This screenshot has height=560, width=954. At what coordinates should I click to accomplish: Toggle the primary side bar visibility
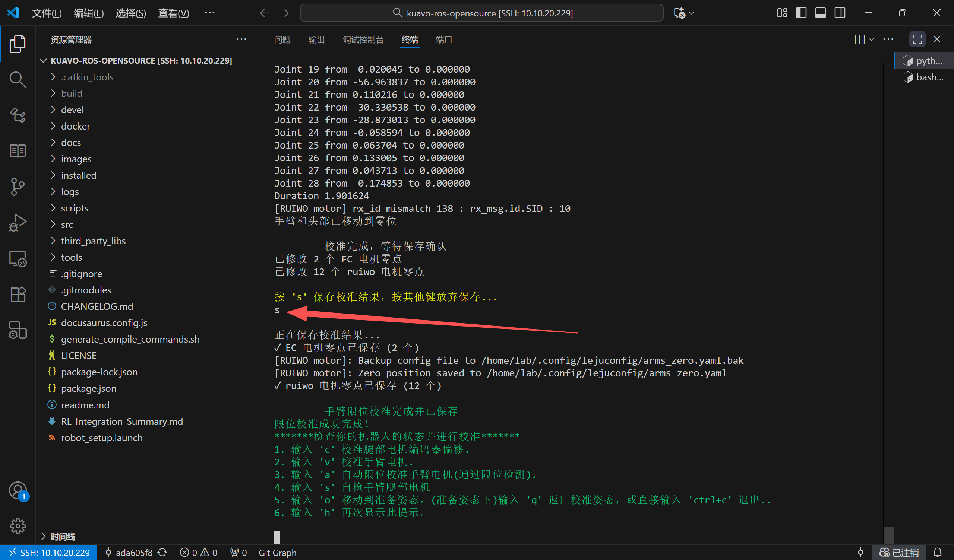pos(801,13)
